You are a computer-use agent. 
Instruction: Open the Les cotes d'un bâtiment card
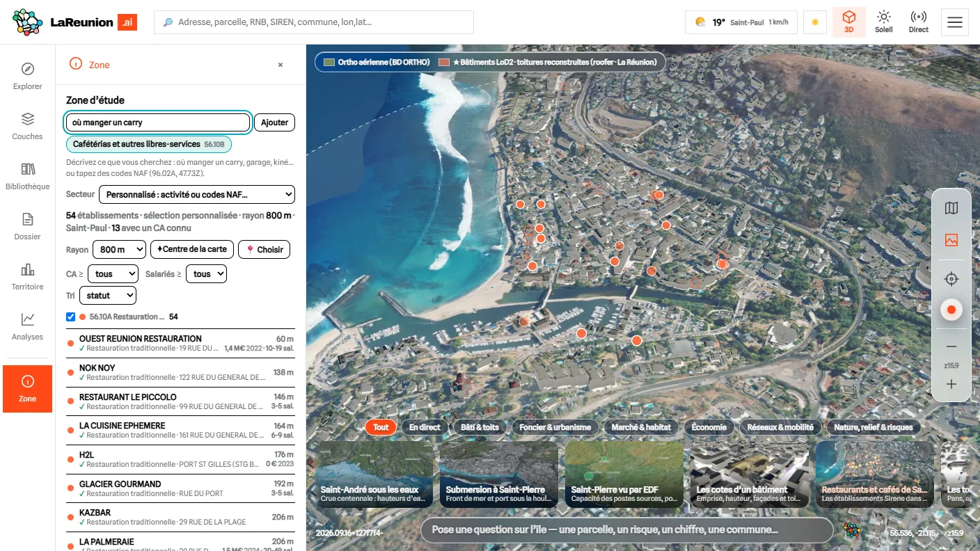tap(750, 474)
